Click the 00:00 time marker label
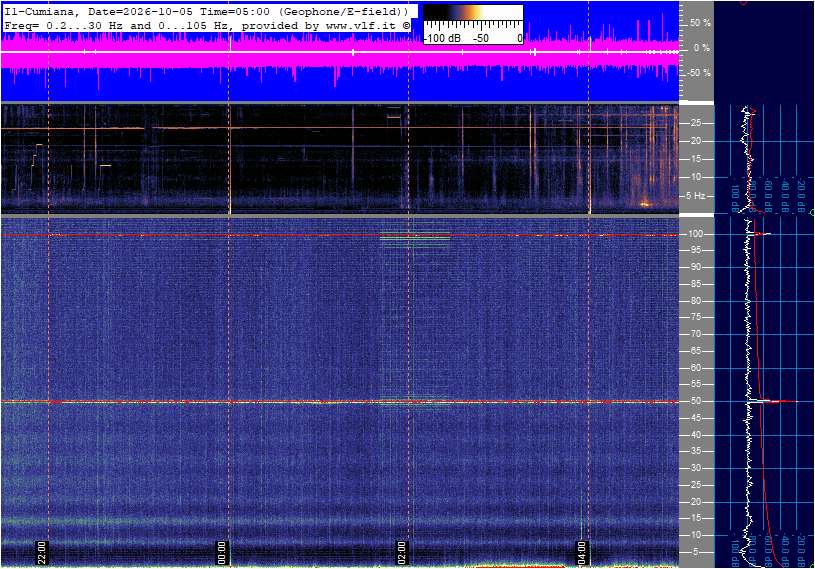The height and width of the screenshot is (569, 815). click(x=221, y=552)
